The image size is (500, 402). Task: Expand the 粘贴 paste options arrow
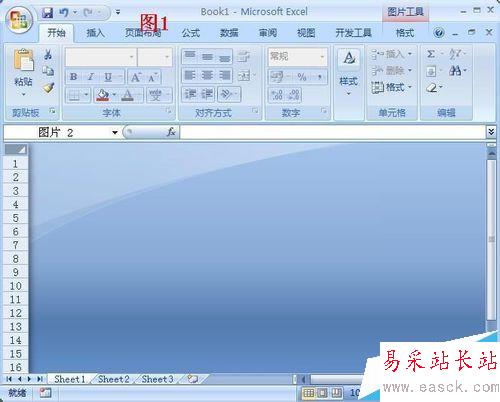click(x=23, y=95)
